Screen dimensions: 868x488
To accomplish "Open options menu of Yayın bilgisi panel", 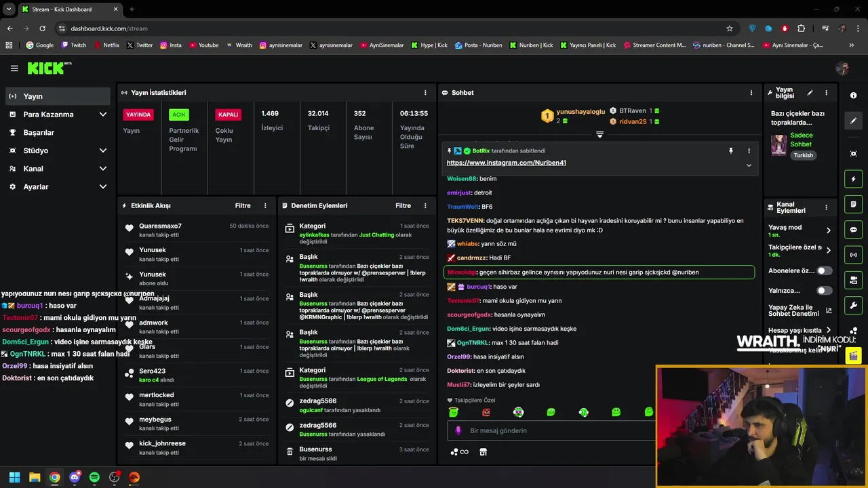I will [826, 93].
